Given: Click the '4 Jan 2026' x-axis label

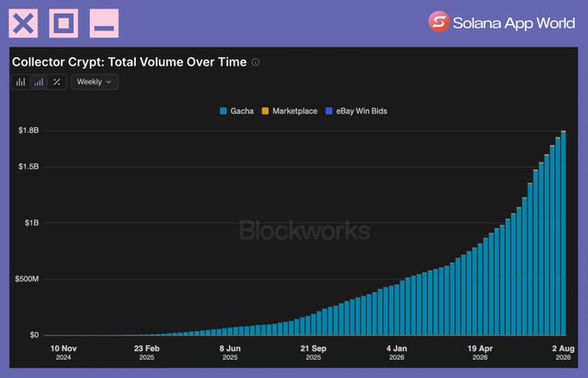Looking at the screenshot, I should tap(396, 353).
